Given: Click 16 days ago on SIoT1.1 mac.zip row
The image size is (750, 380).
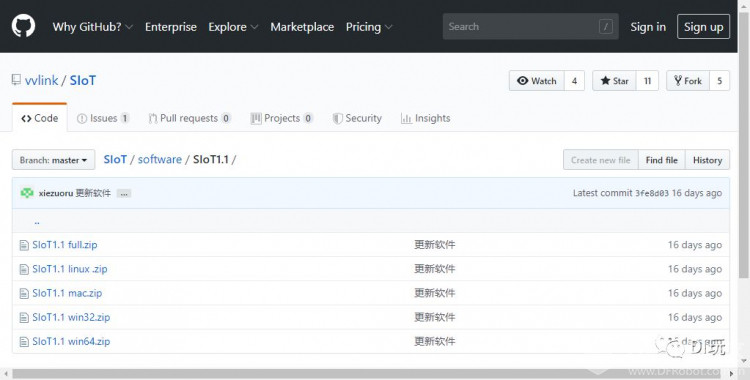Looking at the screenshot, I should (x=695, y=293).
